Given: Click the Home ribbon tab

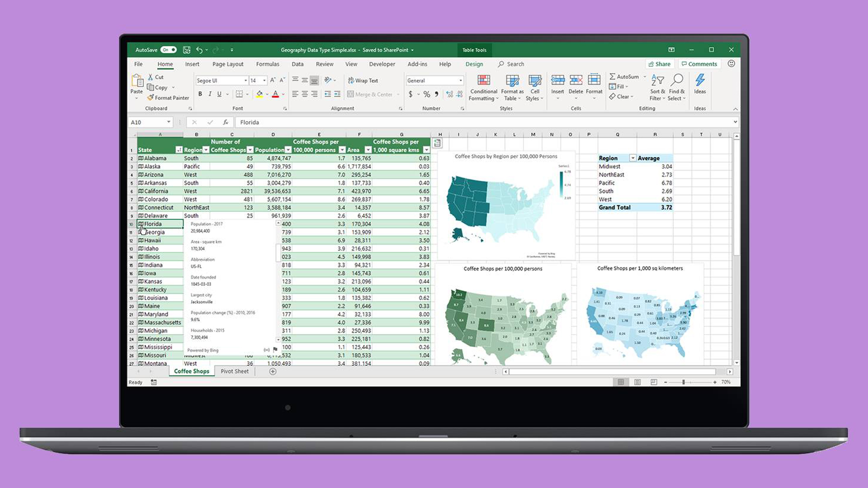Looking at the screenshot, I should tap(165, 64).
